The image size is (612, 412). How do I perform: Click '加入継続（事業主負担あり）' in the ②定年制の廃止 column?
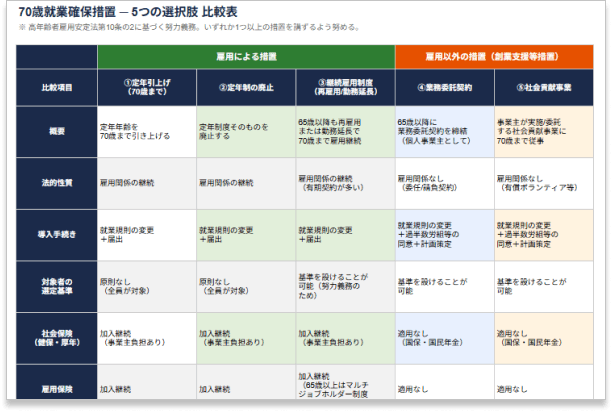246,338
